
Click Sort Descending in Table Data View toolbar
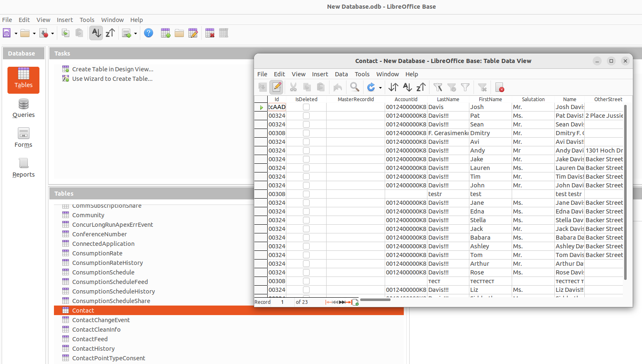(x=421, y=87)
